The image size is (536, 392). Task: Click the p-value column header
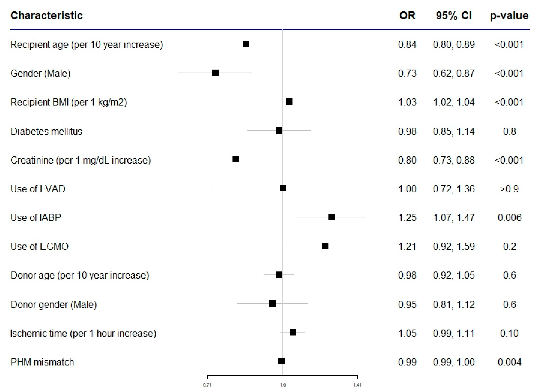(x=509, y=16)
